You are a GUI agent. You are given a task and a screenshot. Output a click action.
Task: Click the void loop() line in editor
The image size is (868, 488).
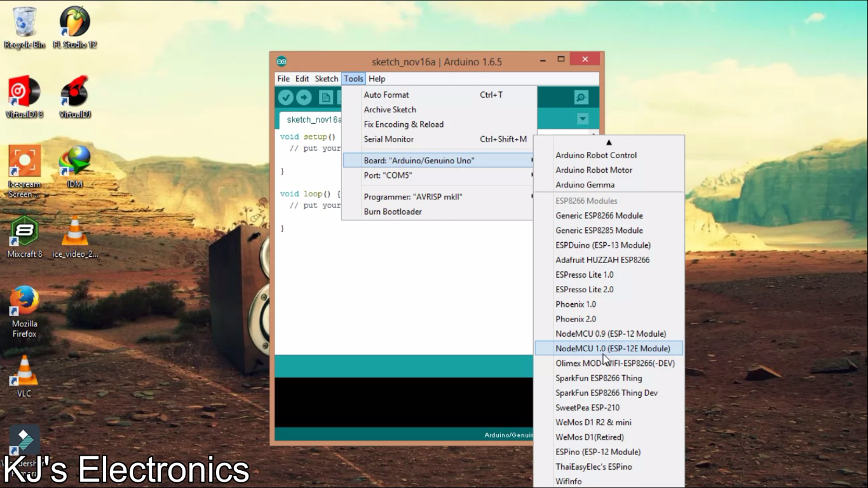[x=310, y=194]
